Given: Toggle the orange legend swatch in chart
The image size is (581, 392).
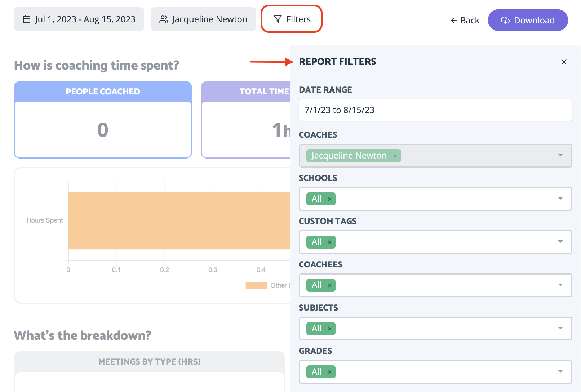Looking at the screenshot, I should click(x=256, y=285).
